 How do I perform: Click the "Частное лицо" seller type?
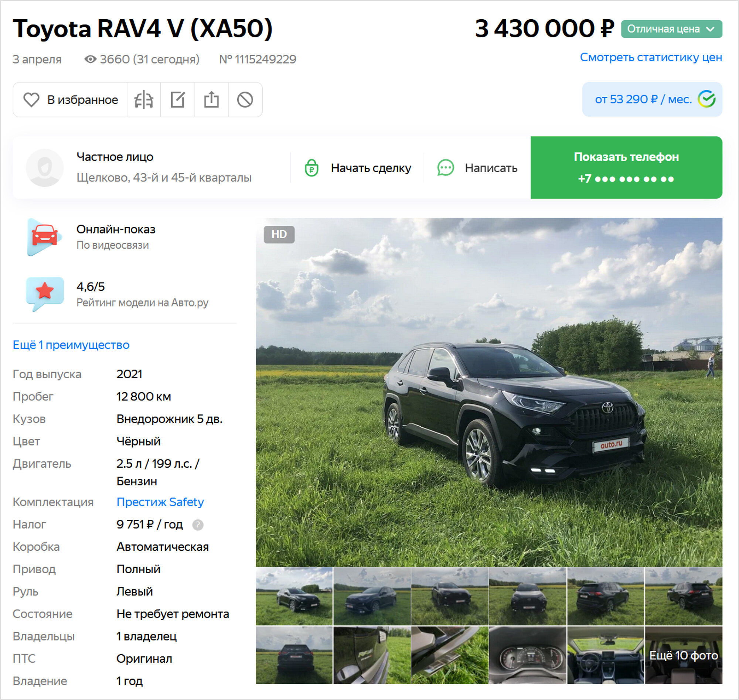[x=115, y=157]
